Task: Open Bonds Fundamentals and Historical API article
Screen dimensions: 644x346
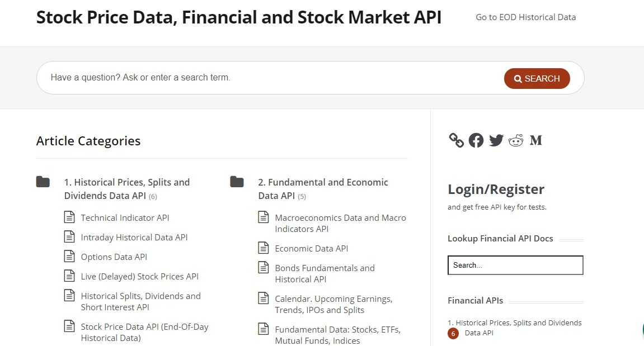Action: [325, 273]
